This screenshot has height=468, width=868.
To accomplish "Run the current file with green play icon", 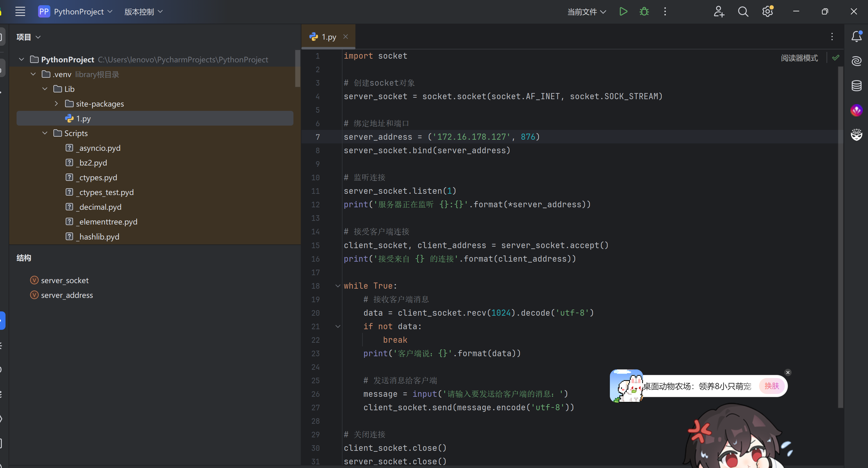I will tap(623, 12).
